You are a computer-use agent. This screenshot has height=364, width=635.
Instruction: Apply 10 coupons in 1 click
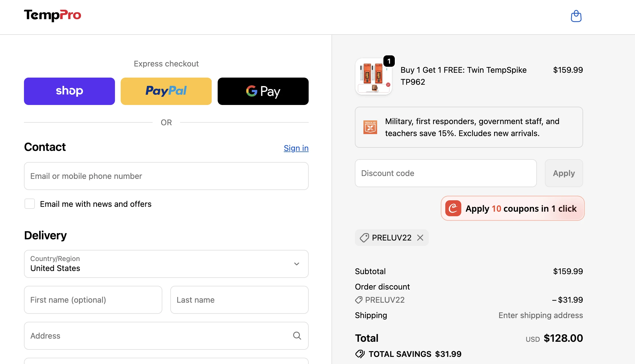tap(513, 208)
